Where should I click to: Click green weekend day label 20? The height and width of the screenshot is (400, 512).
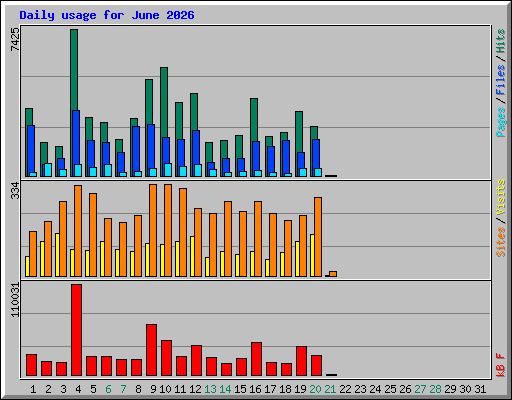tap(315, 389)
